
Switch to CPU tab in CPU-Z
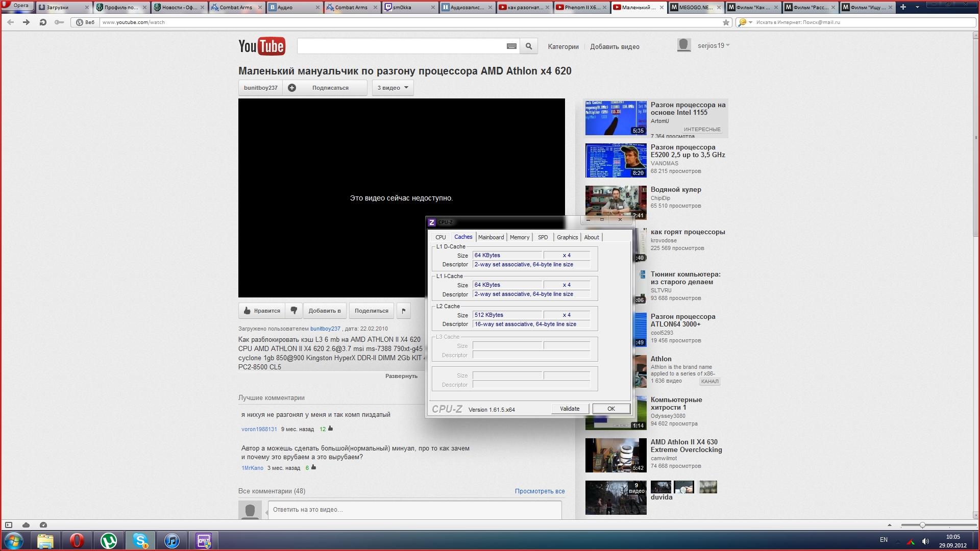(x=440, y=237)
